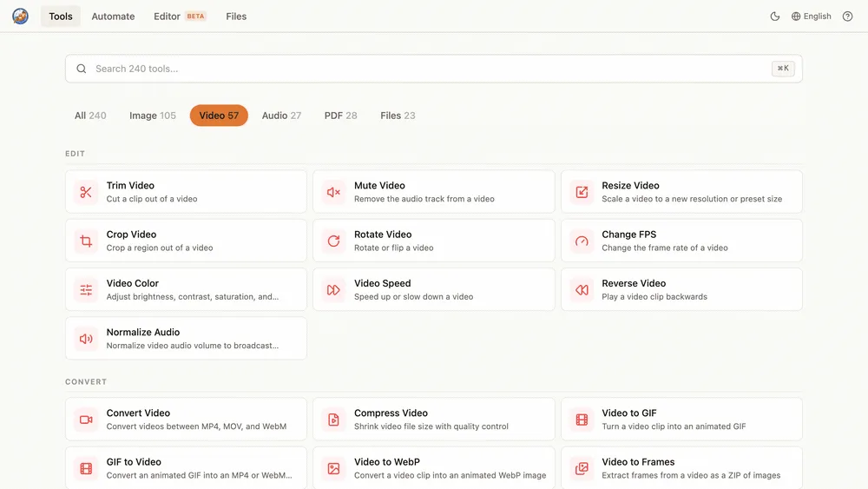
Task: Select the Video 57 category filter
Action: point(219,116)
